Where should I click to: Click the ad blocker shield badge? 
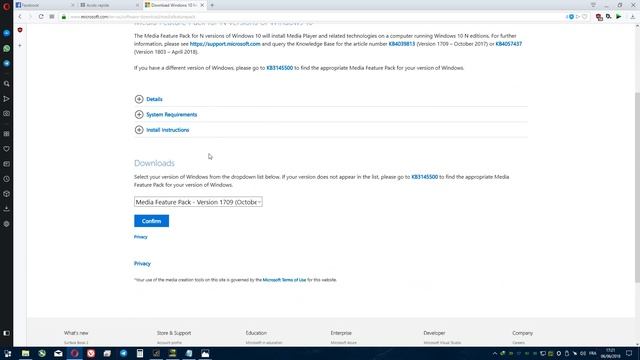(x=20, y=30)
